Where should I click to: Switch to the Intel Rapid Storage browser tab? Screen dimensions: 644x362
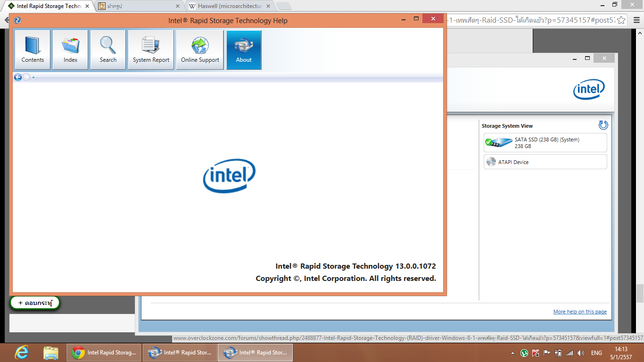coord(49,6)
